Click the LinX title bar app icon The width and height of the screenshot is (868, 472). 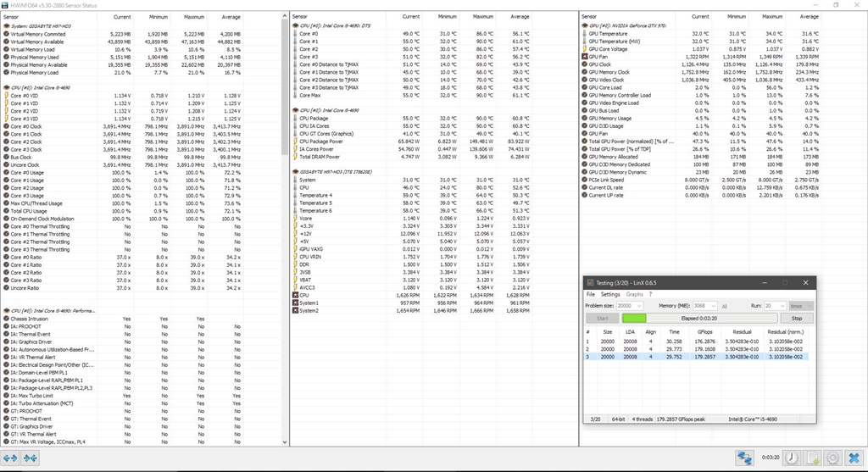pyautogui.click(x=592, y=282)
